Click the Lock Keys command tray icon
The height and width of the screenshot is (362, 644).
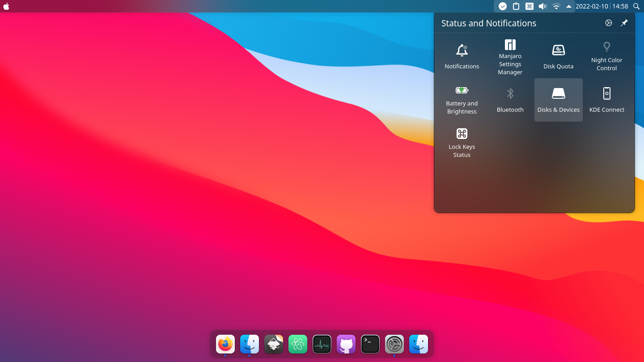530,6
